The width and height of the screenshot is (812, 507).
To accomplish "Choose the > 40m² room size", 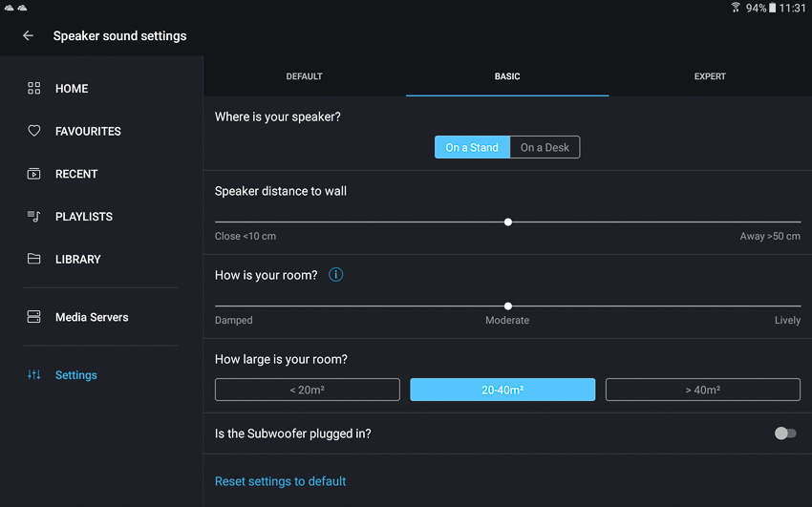I will [703, 390].
